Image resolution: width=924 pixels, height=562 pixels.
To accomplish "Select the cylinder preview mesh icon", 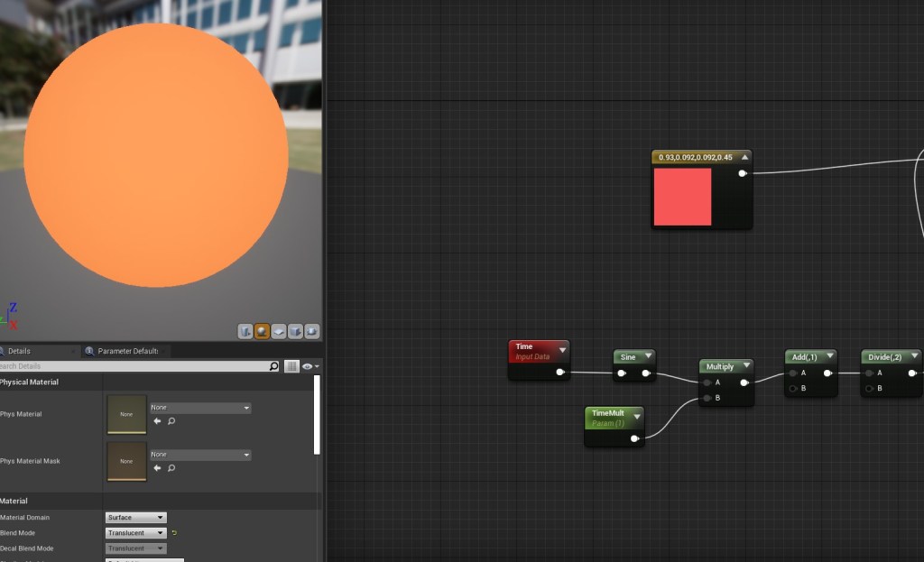I will [245, 331].
